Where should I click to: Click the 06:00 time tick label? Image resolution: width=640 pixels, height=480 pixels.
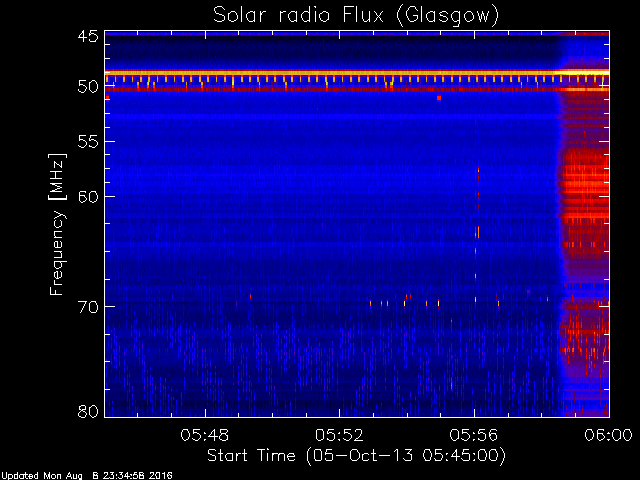[x=608, y=435]
